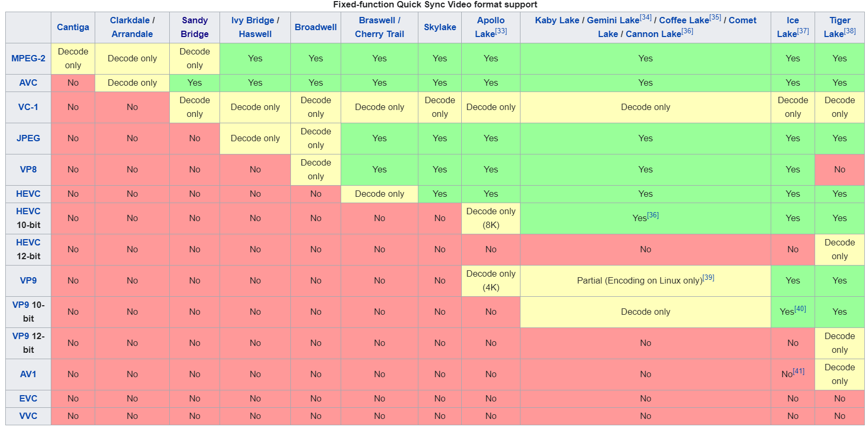Click the Tiger Lake 'No' cell in the VP8 row

coord(839,169)
